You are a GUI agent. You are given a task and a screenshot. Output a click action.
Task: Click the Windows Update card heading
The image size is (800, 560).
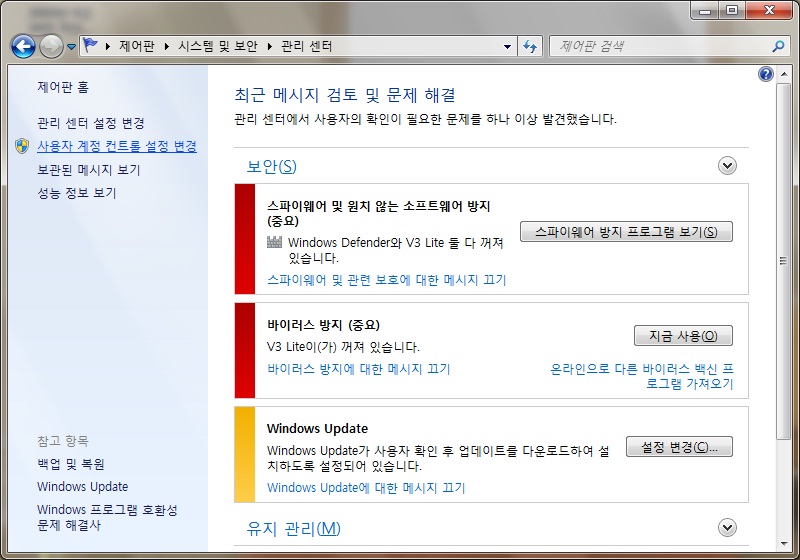(x=317, y=428)
